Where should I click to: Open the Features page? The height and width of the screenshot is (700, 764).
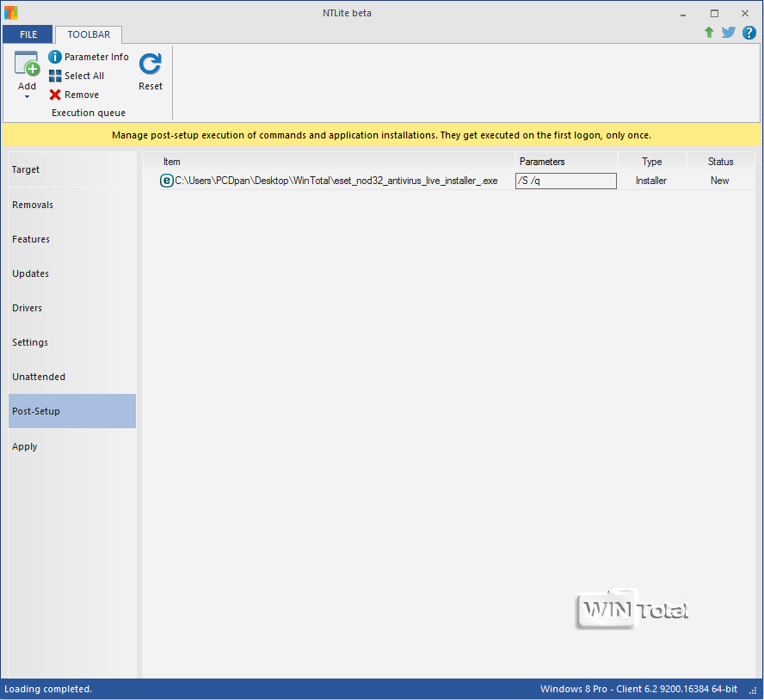click(x=72, y=239)
